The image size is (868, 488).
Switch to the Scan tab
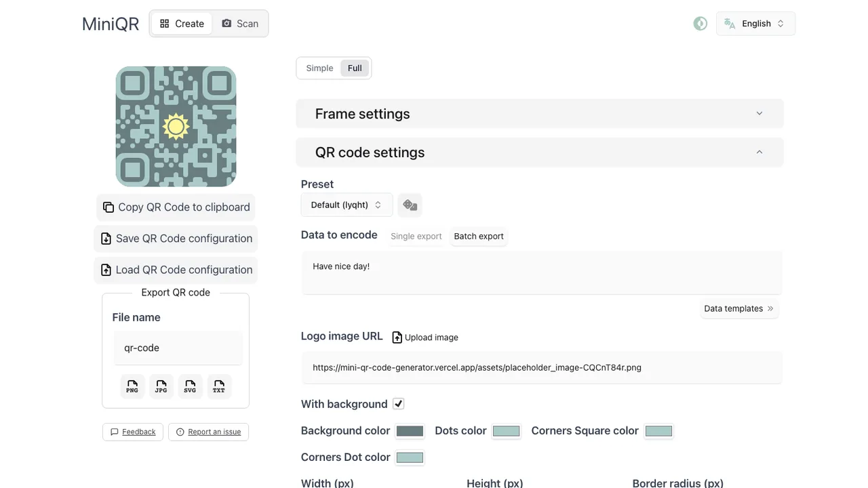coord(240,24)
